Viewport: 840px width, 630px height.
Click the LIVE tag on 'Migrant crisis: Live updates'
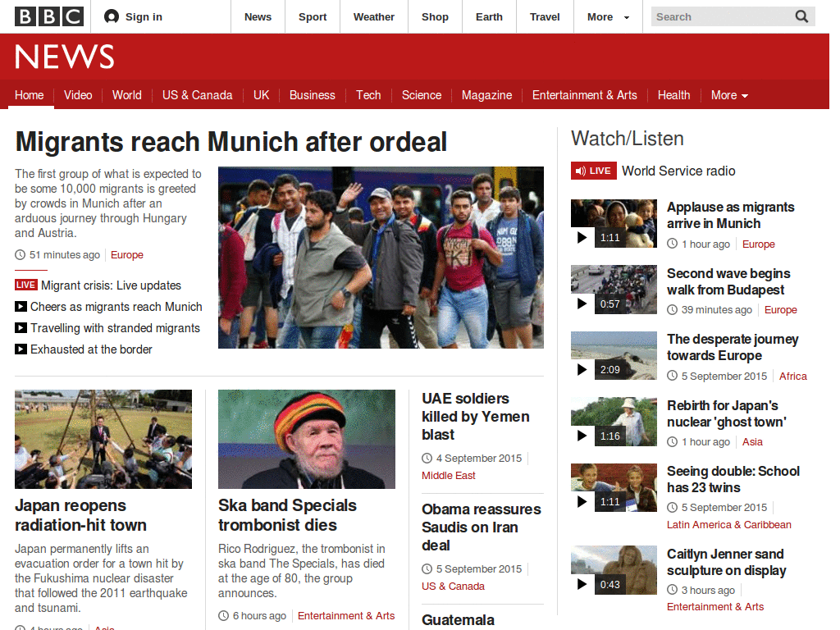25,285
